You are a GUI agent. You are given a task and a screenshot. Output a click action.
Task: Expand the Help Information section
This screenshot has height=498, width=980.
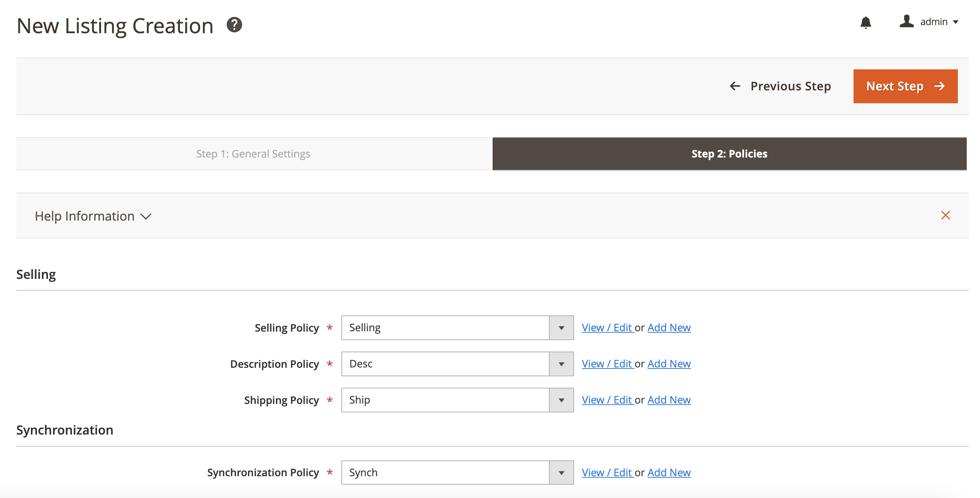(x=93, y=216)
